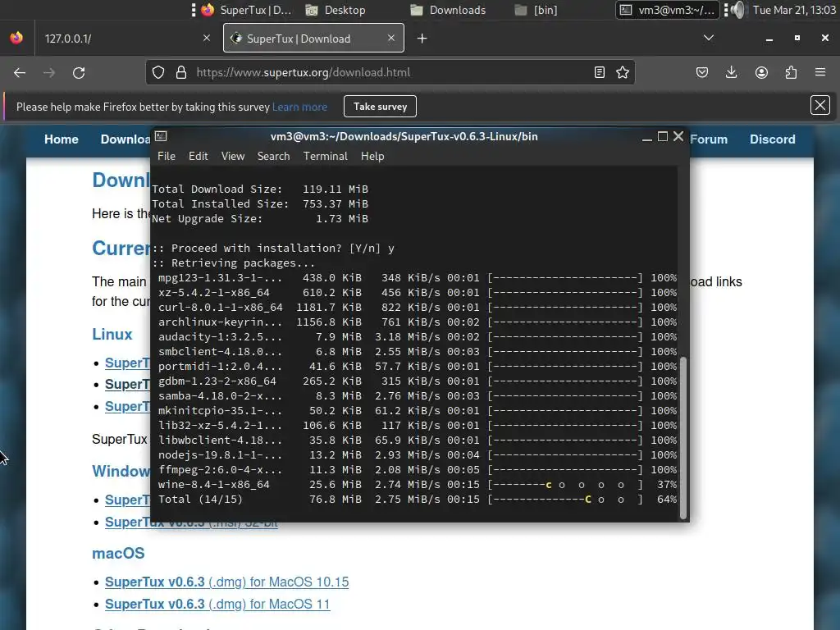The height and width of the screenshot is (630, 840).
Task: Download SuperTux v0.6.3 dmg for MacOS 11
Action: pyautogui.click(x=217, y=604)
